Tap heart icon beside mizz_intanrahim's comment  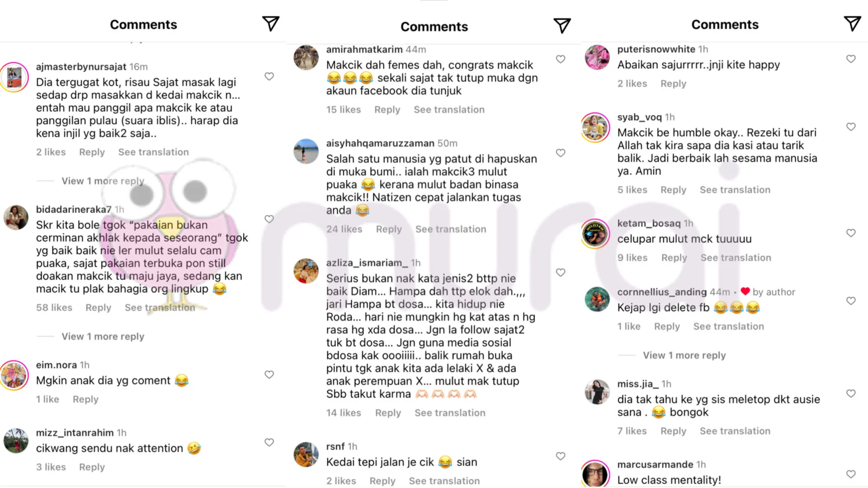[269, 442]
